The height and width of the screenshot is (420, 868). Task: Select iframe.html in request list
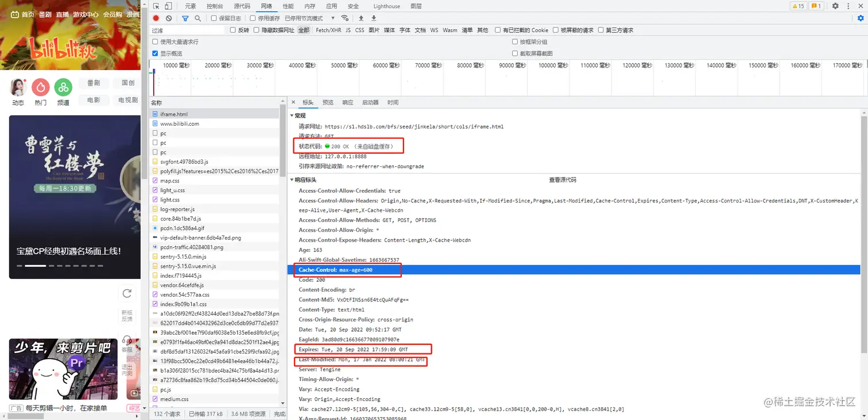click(x=215, y=114)
